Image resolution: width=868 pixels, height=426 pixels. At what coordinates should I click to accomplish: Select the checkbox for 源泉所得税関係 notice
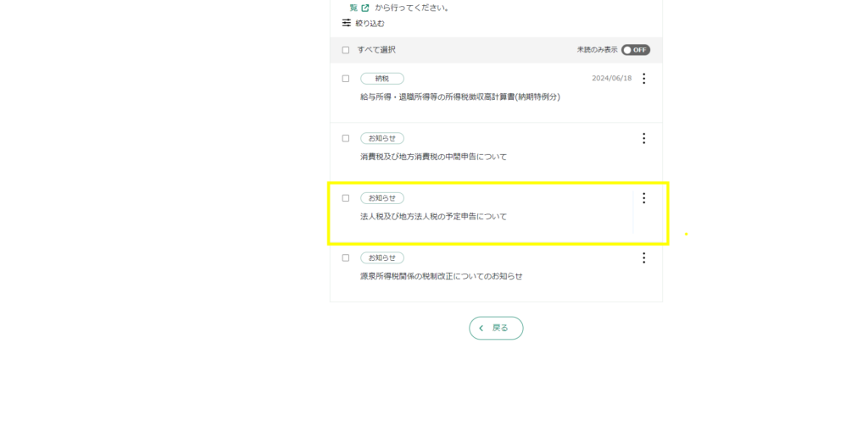(x=346, y=257)
